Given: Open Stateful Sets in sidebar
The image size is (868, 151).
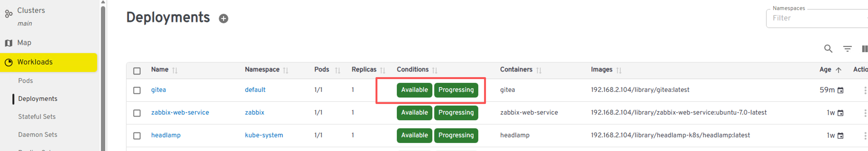Looking at the screenshot, I should point(37,117).
